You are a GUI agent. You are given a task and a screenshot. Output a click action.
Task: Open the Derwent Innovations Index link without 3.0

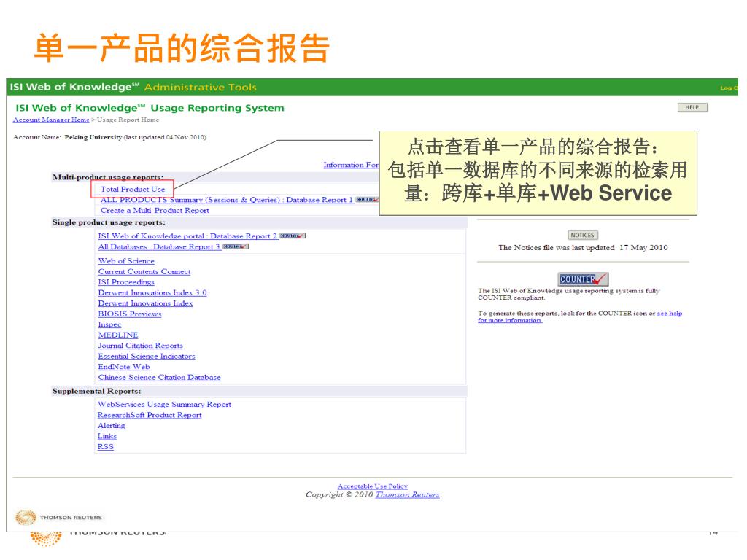(x=145, y=303)
